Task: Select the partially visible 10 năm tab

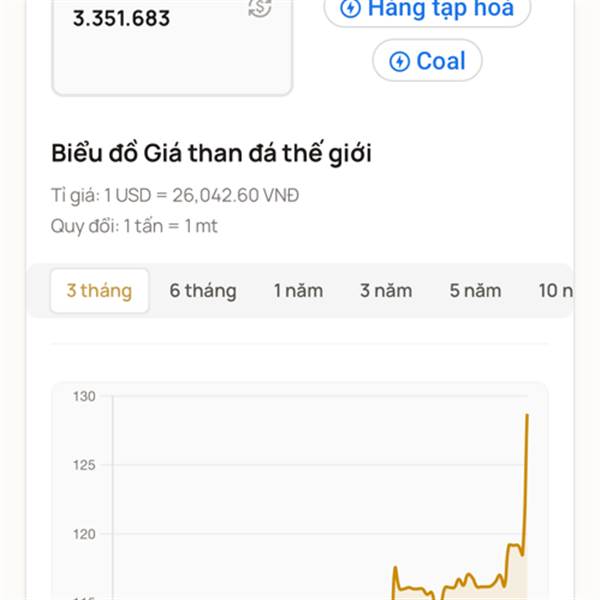Action: point(556,291)
